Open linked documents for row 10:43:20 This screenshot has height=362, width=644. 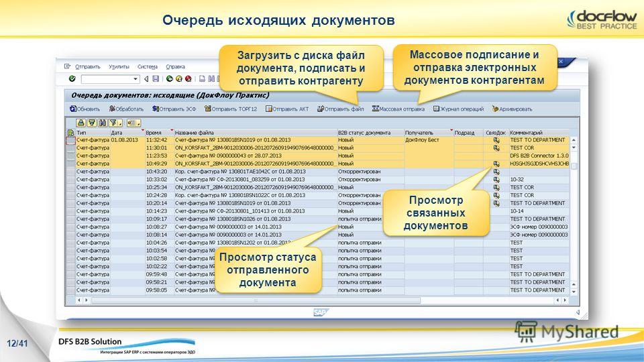click(x=496, y=172)
